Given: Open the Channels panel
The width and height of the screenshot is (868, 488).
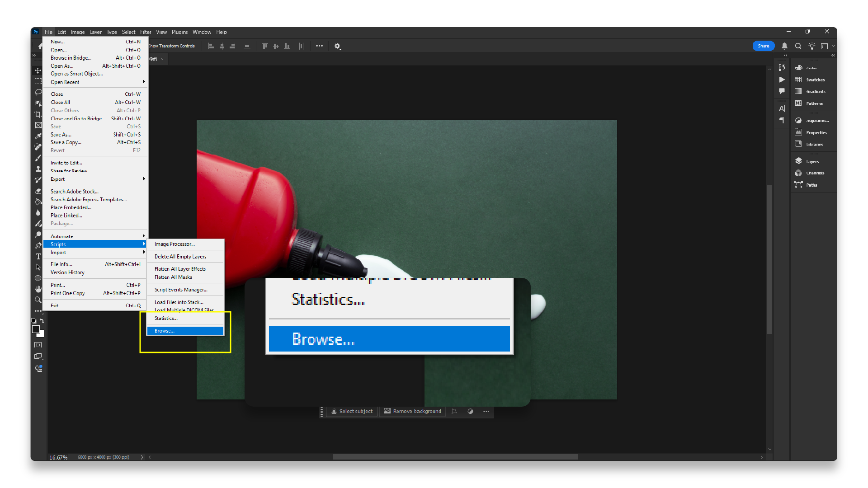Looking at the screenshot, I should tap(815, 173).
